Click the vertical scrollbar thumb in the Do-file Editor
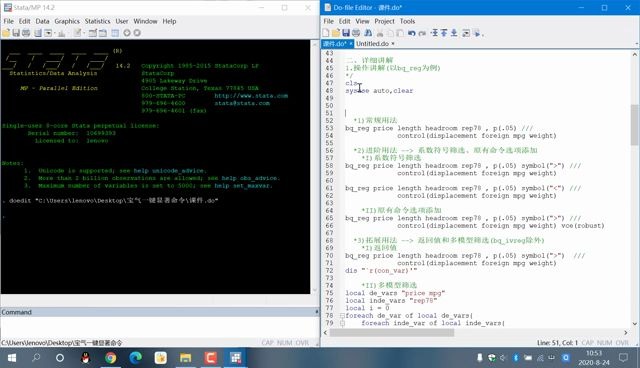The image size is (640, 368). tap(635, 125)
